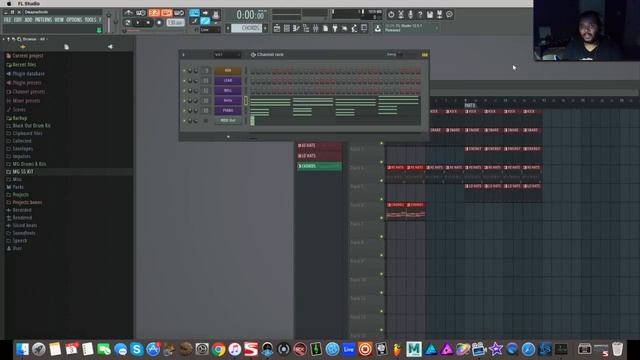Toggle channel rack graph editor yellow button
This screenshot has width=640, height=360.
click(425, 55)
